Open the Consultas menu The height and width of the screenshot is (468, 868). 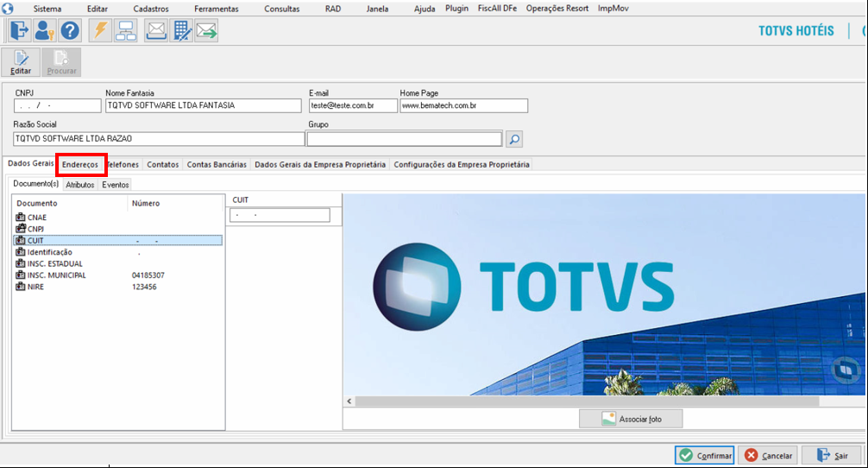pos(282,9)
